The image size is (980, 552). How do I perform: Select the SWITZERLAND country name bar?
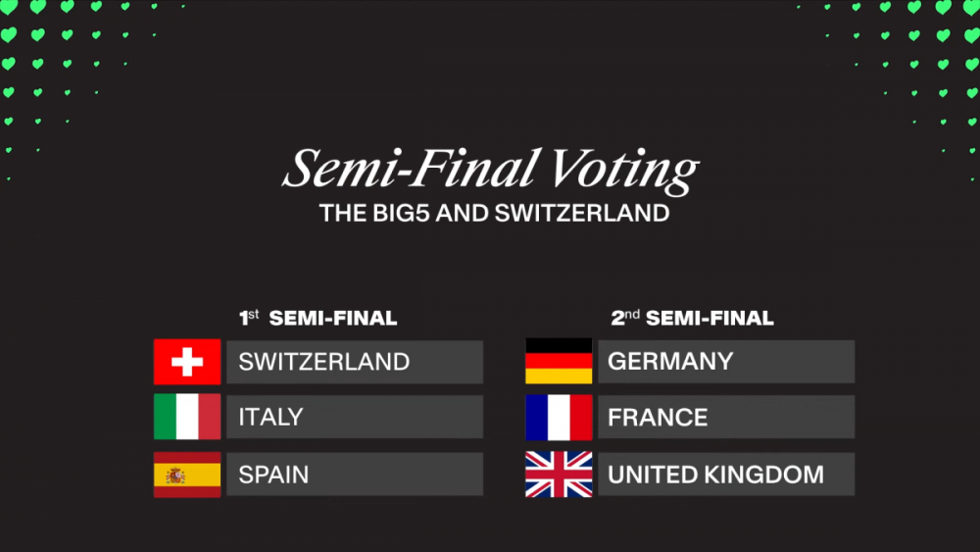coord(354,362)
